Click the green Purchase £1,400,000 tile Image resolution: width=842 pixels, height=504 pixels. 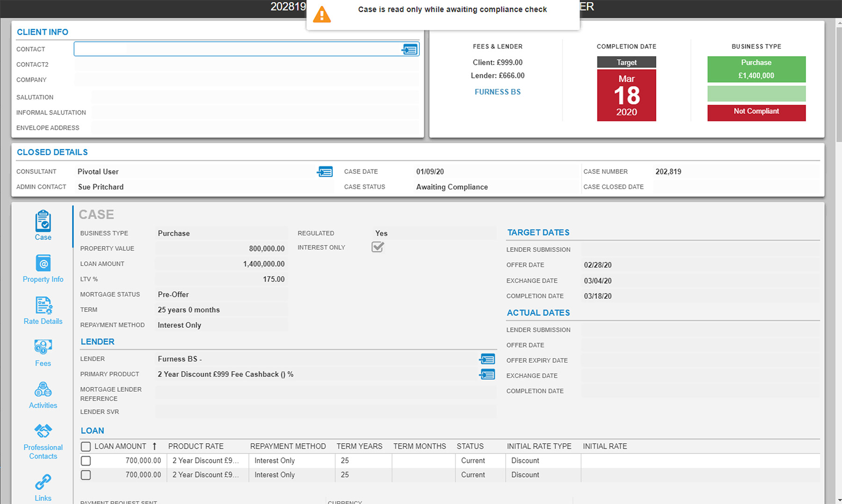[756, 69]
